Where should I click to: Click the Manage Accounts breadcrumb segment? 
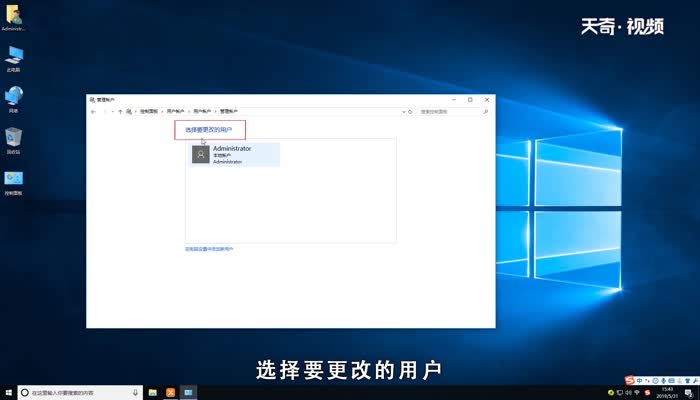coord(229,112)
